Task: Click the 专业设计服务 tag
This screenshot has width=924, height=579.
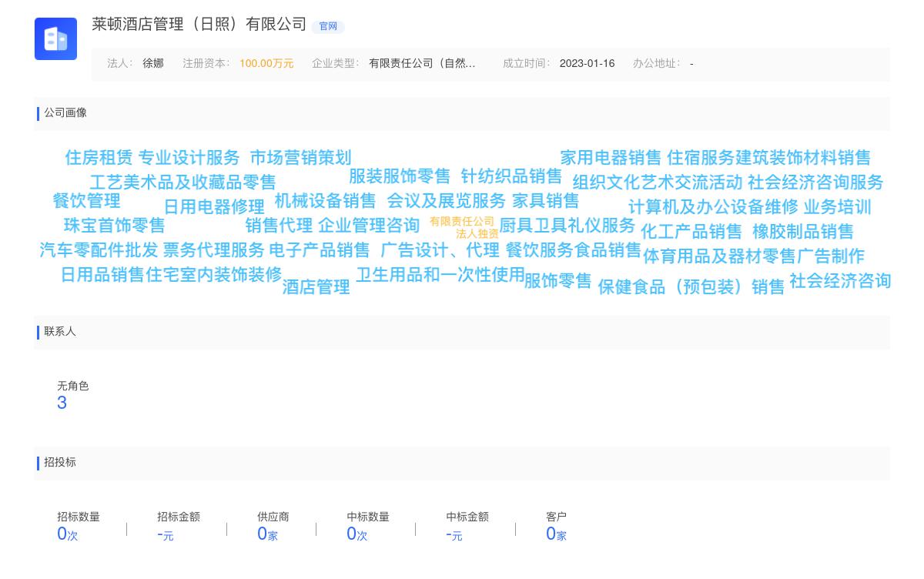Action: 189,158
